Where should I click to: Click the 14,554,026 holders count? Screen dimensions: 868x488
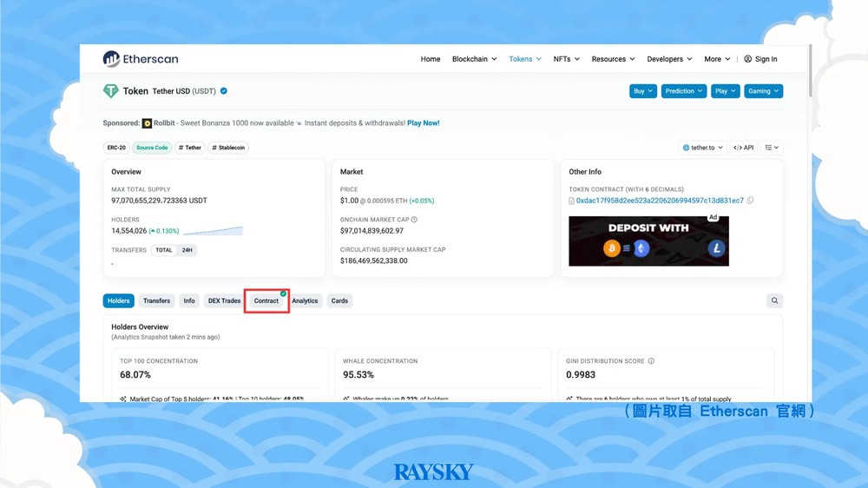click(129, 230)
